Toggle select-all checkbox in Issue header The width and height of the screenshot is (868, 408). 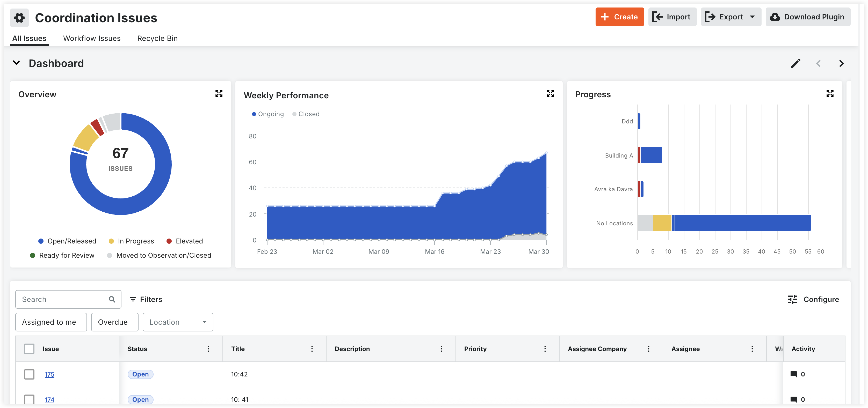click(29, 349)
